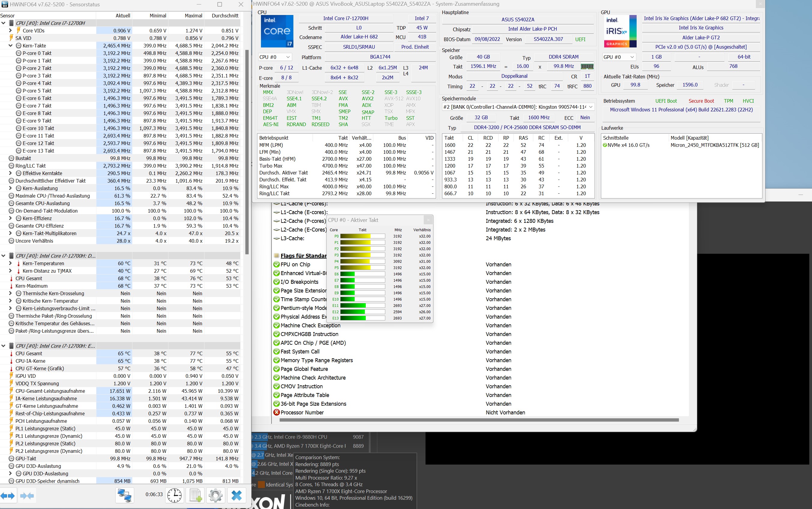Select CPU-Gesamt-Leistungsaufnahme row
812x509 pixels.
(x=120, y=391)
